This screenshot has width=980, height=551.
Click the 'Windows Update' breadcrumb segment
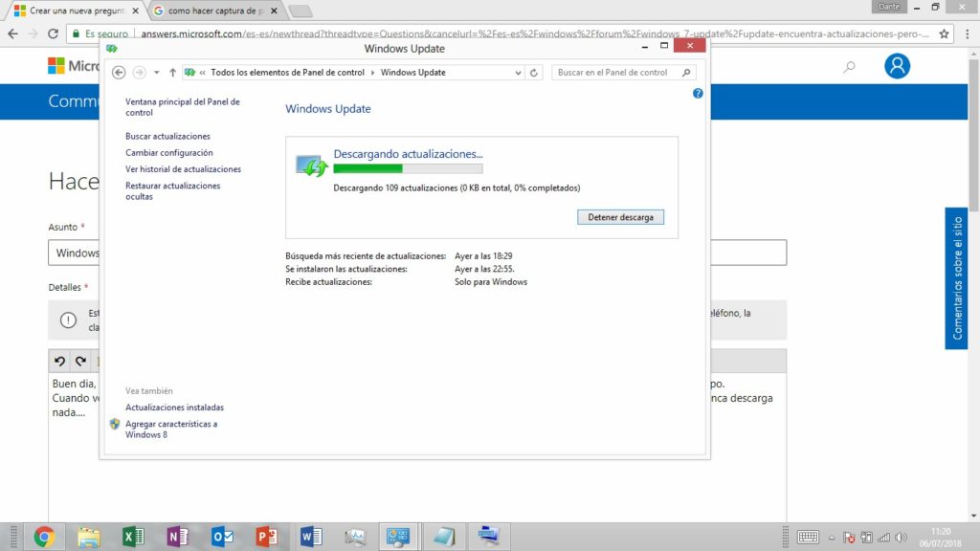(x=413, y=73)
